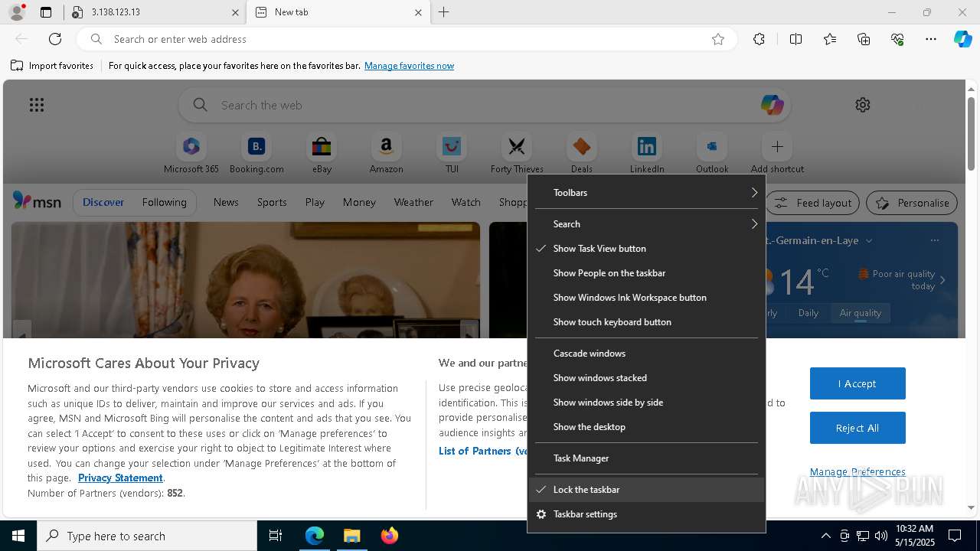The image size is (980, 551).
Task: Toggle Lock the taskbar option
Action: point(646,490)
